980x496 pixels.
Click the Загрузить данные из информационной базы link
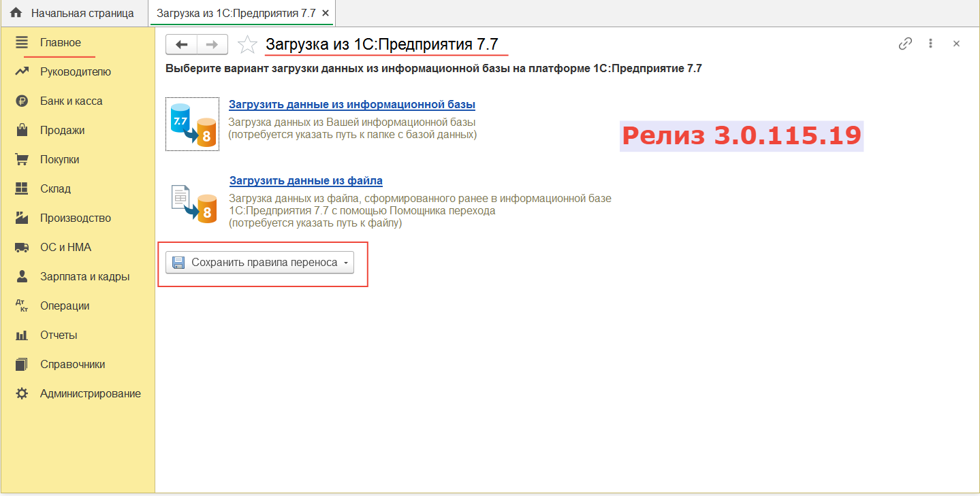pyautogui.click(x=352, y=105)
